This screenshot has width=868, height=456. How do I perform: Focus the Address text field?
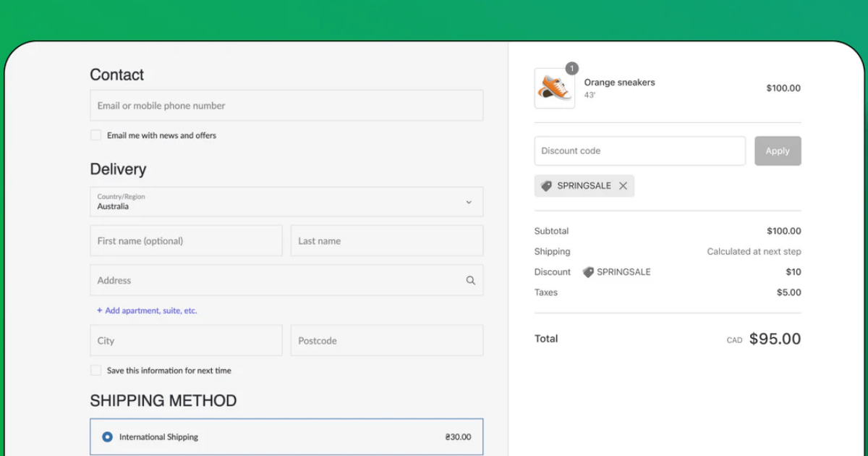point(275,281)
